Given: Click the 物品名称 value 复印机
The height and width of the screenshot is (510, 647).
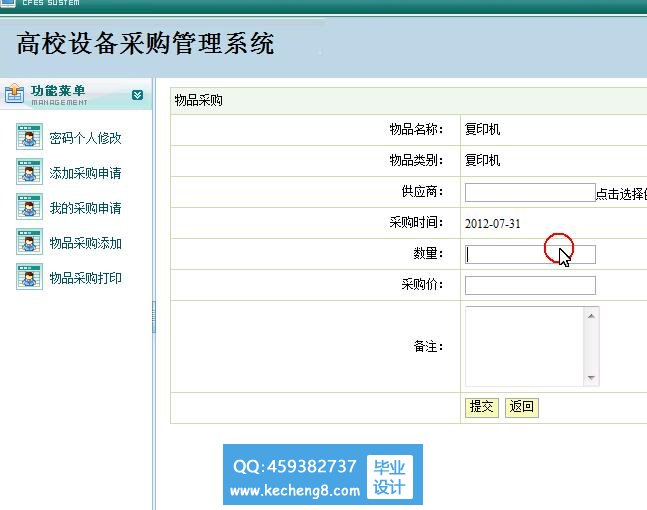Looking at the screenshot, I should pos(482,129).
